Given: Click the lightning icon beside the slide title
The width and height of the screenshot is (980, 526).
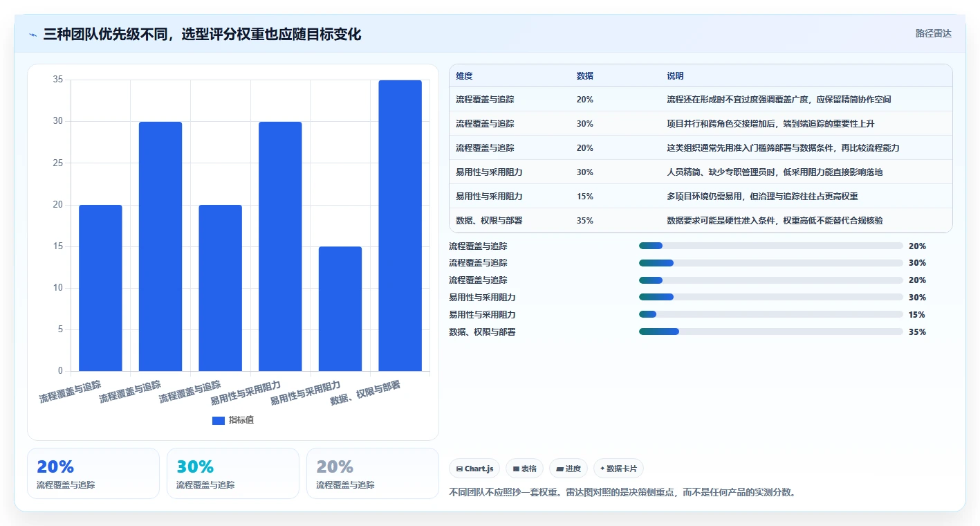Looking at the screenshot, I should coord(33,34).
